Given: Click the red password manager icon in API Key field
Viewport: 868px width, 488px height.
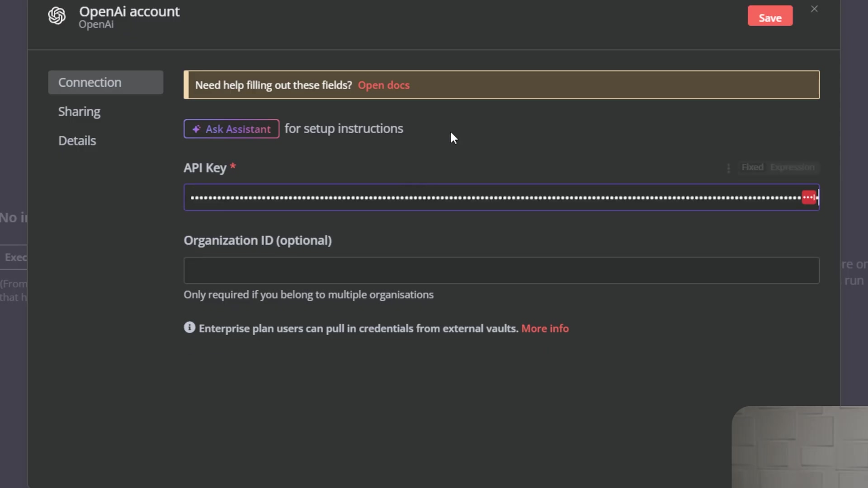Looking at the screenshot, I should 809,197.
